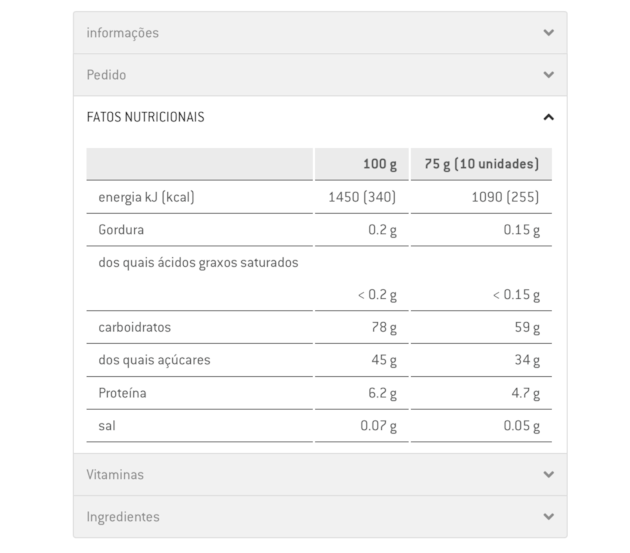Click the Gordura row label
This screenshot has height=553, width=630.
tap(121, 230)
